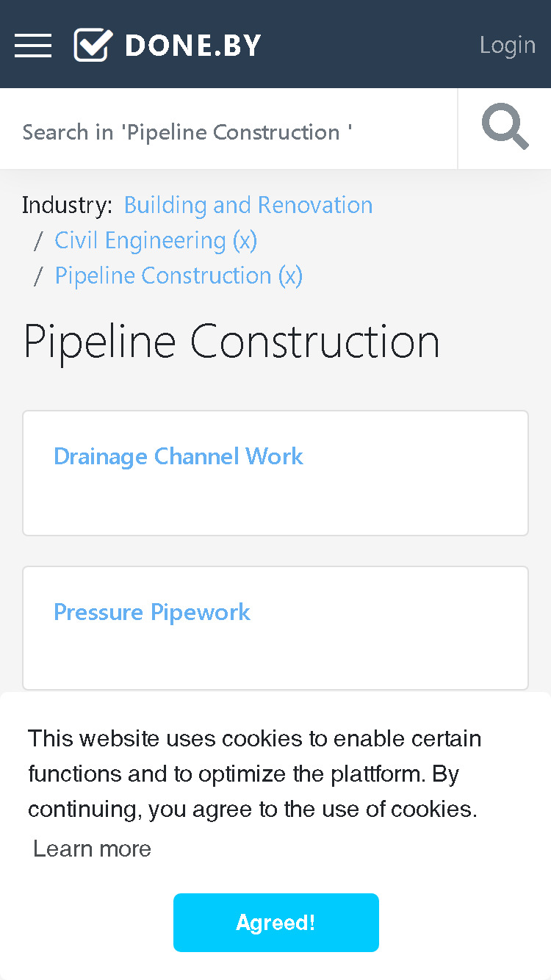Image resolution: width=551 pixels, height=980 pixels.
Task: Open the Civil Engineering breadcrumb
Action: [140, 240]
